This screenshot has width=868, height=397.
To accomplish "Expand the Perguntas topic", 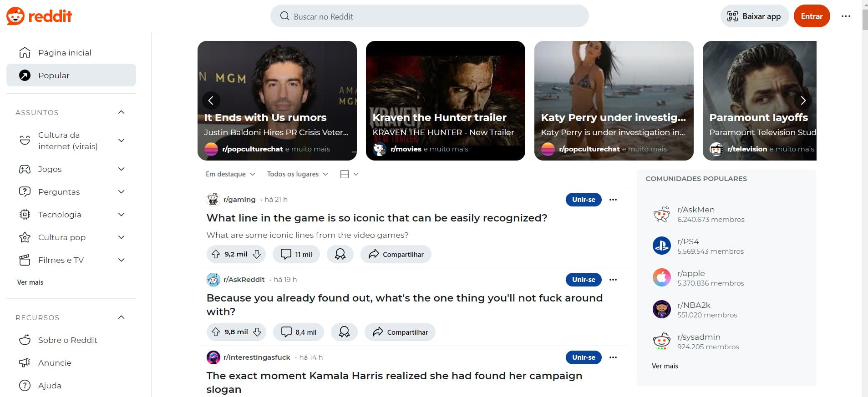I will tap(121, 192).
